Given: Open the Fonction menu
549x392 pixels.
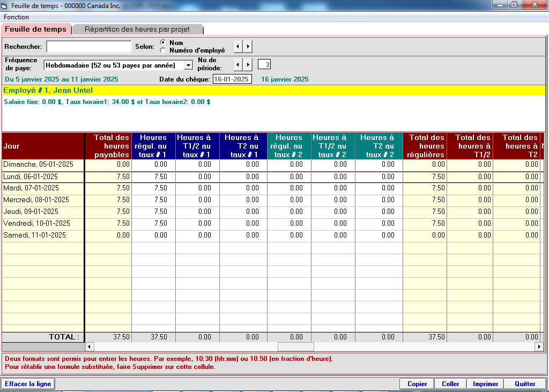Looking at the screenshot, I should tap(16, 17).
